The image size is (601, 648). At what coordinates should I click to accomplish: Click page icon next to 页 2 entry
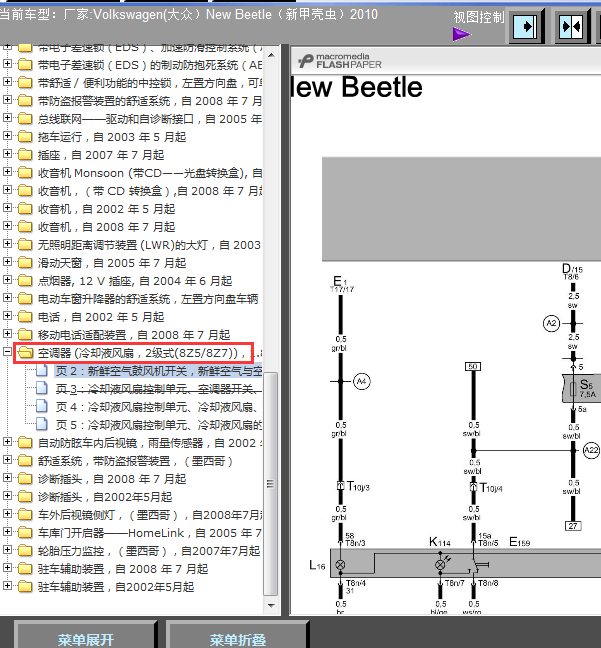pyautogui.click(x=42, y=371)
